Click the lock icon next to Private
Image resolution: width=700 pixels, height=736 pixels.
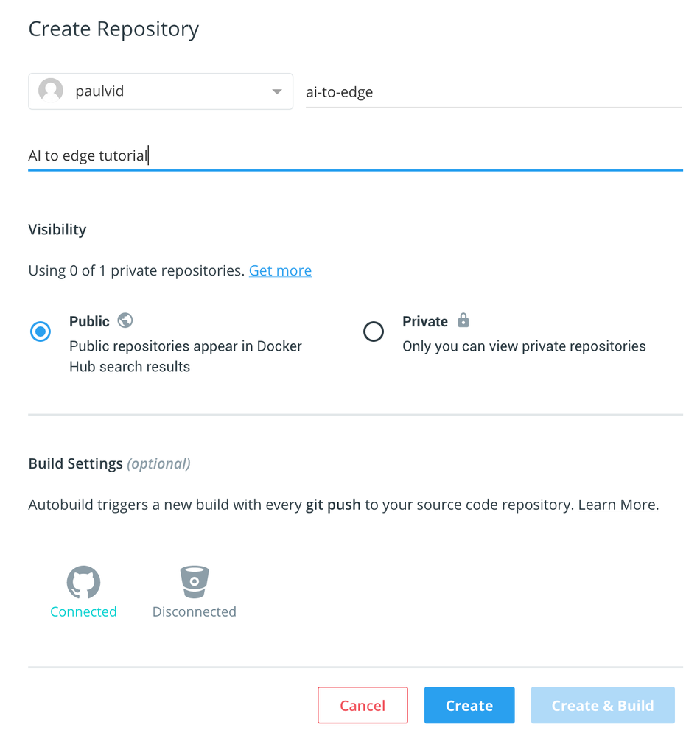coord(463,320)
